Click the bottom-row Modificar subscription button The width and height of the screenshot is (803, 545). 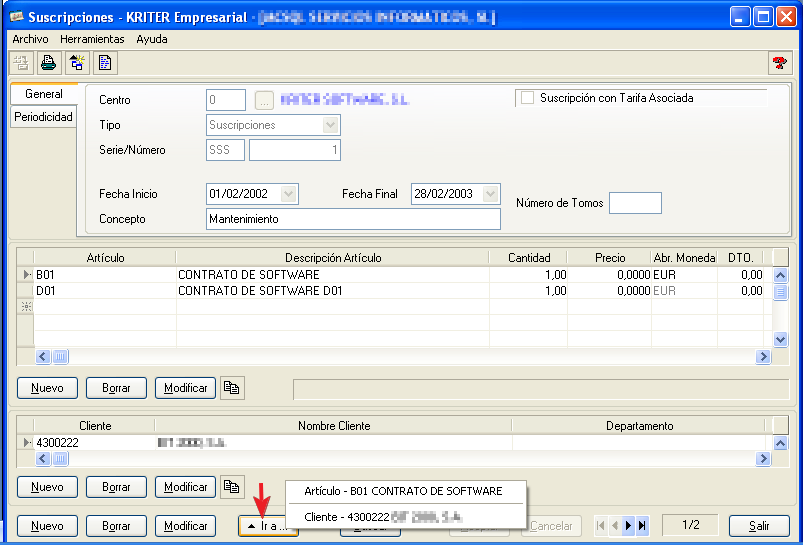[x=185, y=526]
